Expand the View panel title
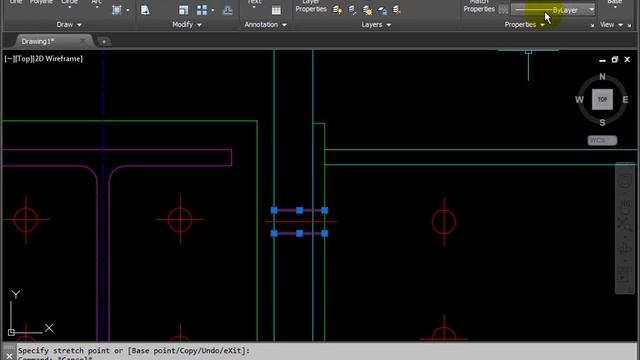This screenshot has height=360, width=640. [611, 25]
